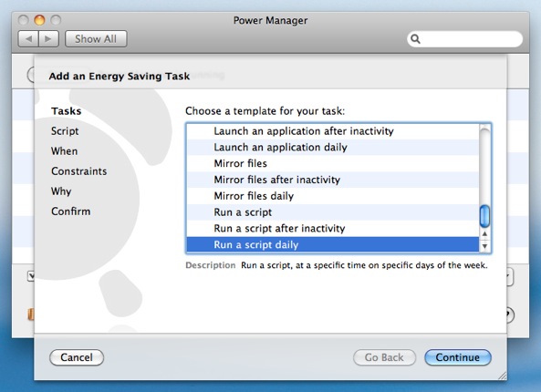Click the Continue button

tap(457, 357)
